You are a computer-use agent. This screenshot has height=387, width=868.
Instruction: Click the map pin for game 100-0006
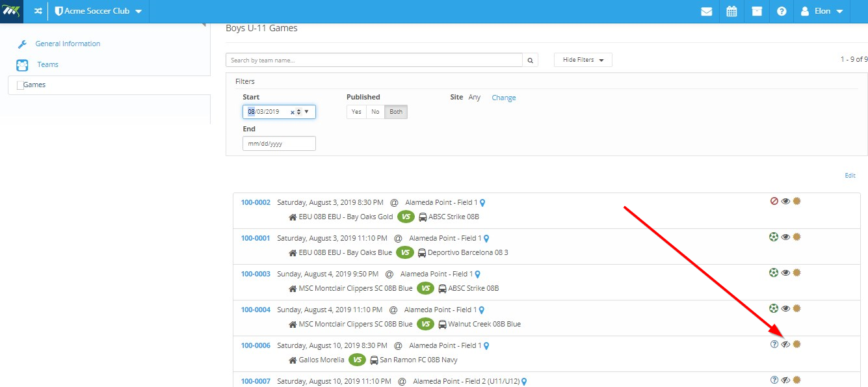(x=486, y=346)
